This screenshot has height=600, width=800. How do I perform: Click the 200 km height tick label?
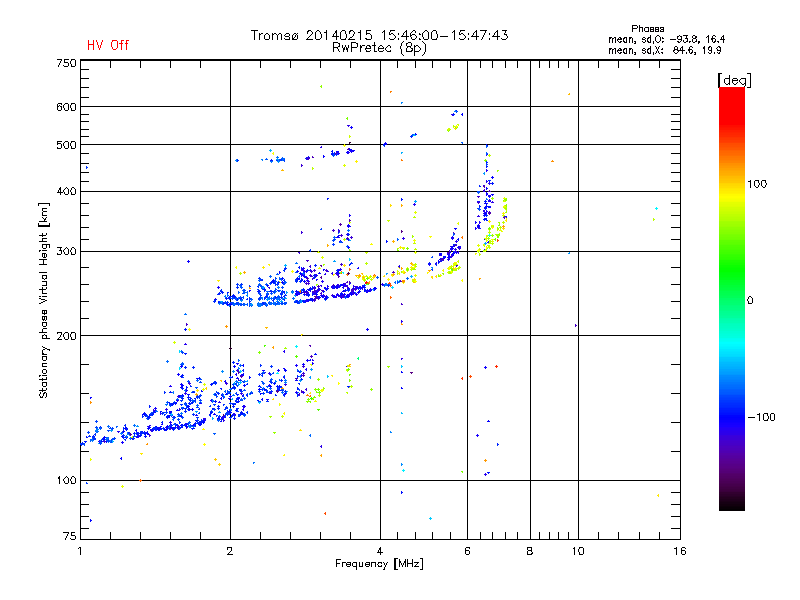coord(66,336)
